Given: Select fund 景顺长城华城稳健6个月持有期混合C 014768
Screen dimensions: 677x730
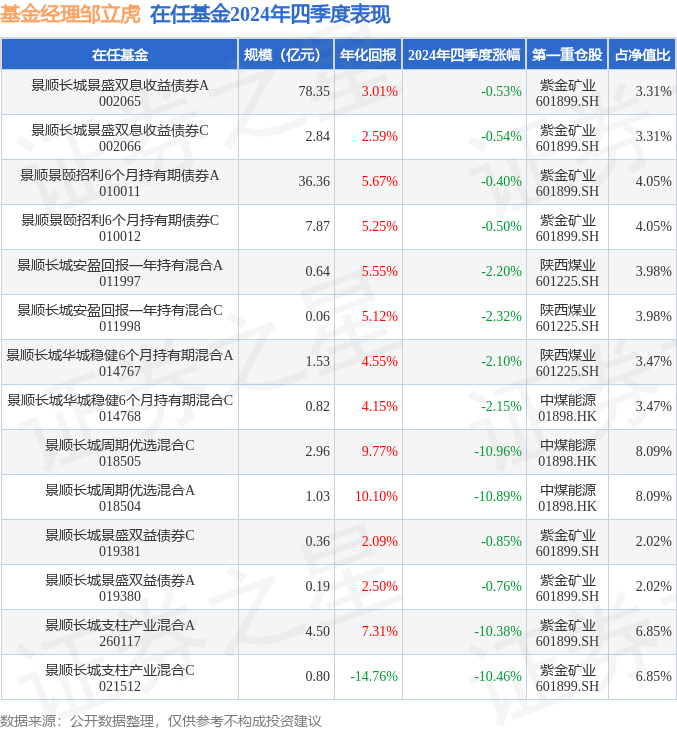Looking at the screenshot, I should 120,408.
